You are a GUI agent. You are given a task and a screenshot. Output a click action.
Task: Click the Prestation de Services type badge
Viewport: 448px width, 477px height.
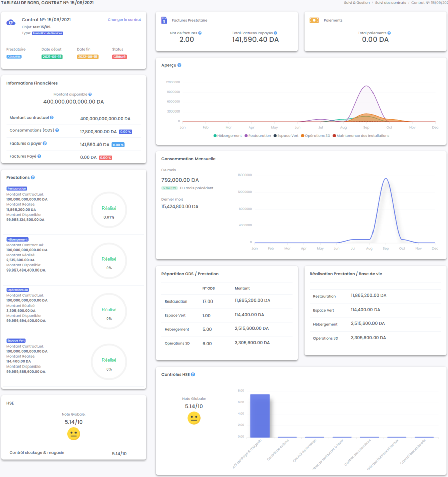point(48,33)
